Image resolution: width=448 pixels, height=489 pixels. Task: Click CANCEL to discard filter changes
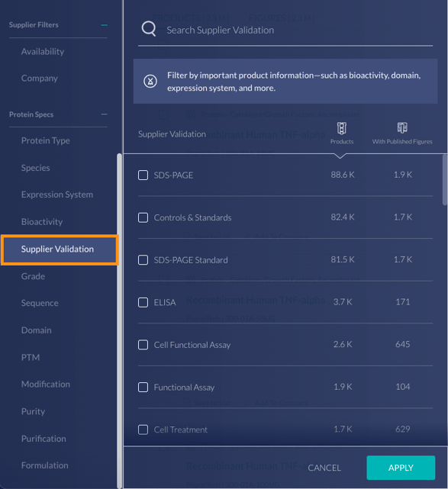coord(324,468)
